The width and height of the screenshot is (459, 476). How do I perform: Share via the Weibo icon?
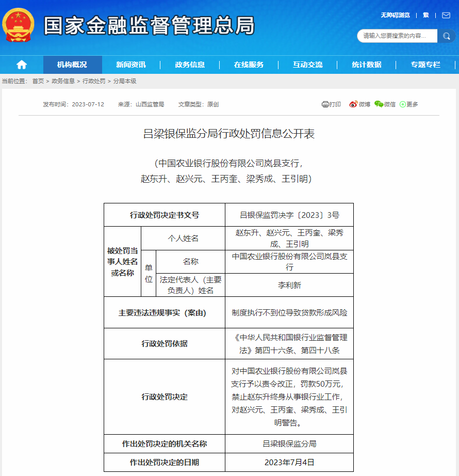353,104
